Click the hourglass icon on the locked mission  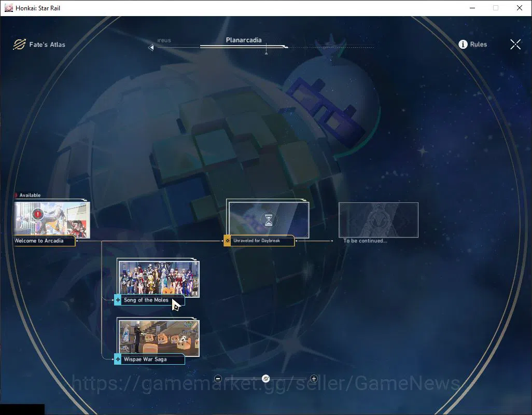[x=269, y=219]
